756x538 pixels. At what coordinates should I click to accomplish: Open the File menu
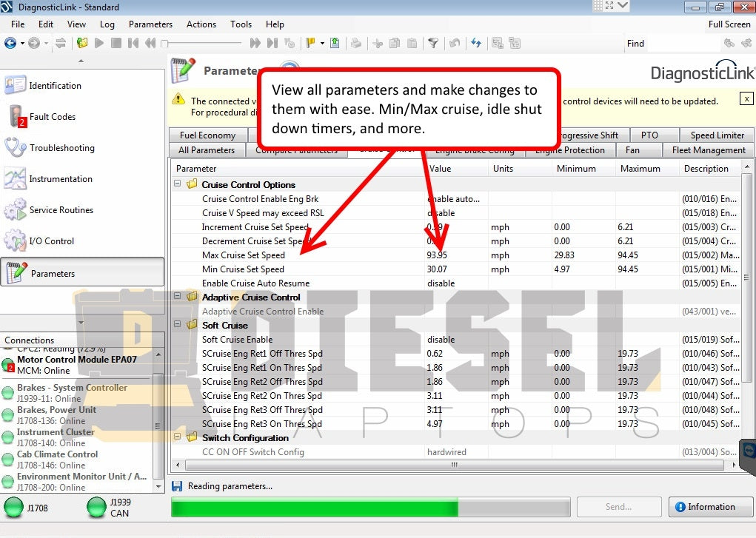pos(18,24)
